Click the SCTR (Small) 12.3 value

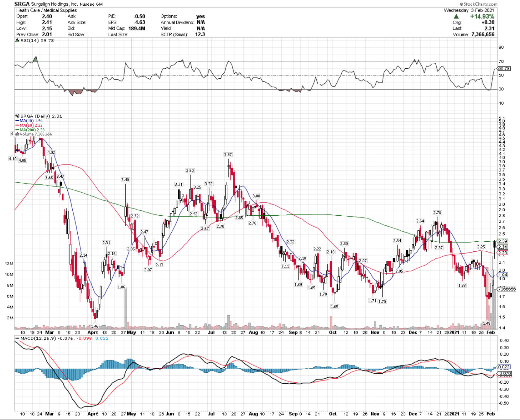[x=200, y=34]
